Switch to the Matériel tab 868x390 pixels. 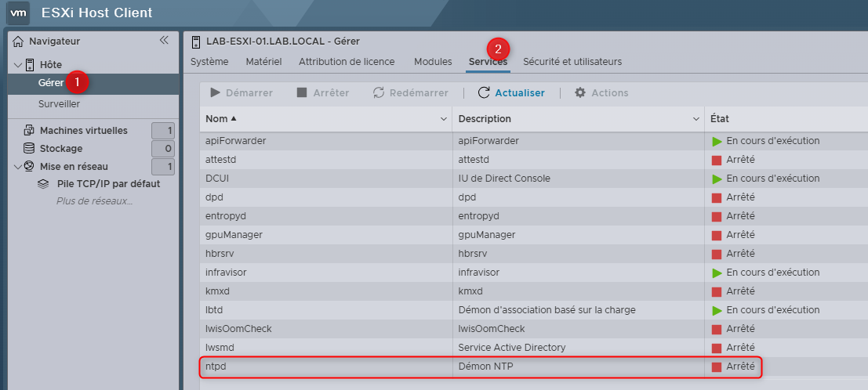tap(263, 61)
